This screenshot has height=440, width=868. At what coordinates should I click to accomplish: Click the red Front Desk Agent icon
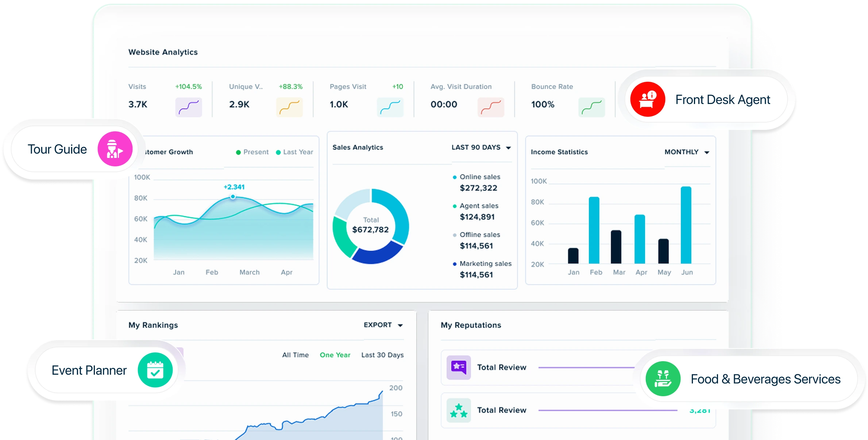(x=648, y=99)
